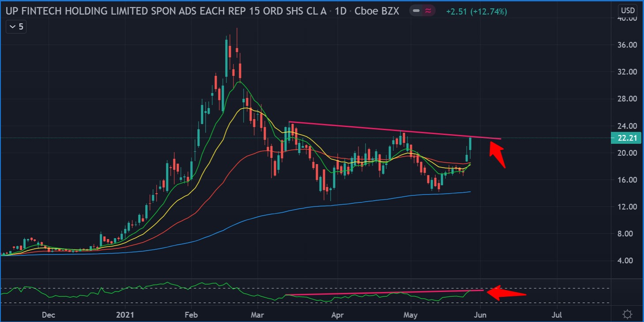Image resolution: width=644 pixels, height=322 pixels.
Task: Open the USD currency selector
Action: click(627, 11)
